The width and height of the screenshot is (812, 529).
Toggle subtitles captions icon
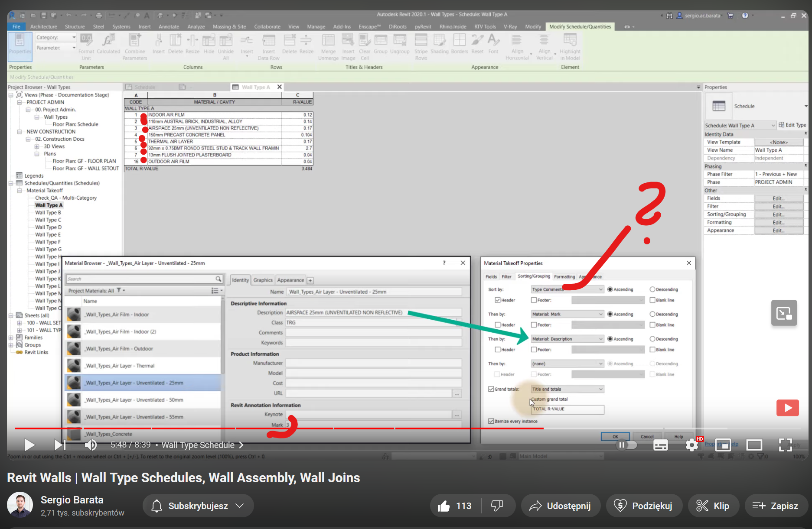[x=660, y=445]
